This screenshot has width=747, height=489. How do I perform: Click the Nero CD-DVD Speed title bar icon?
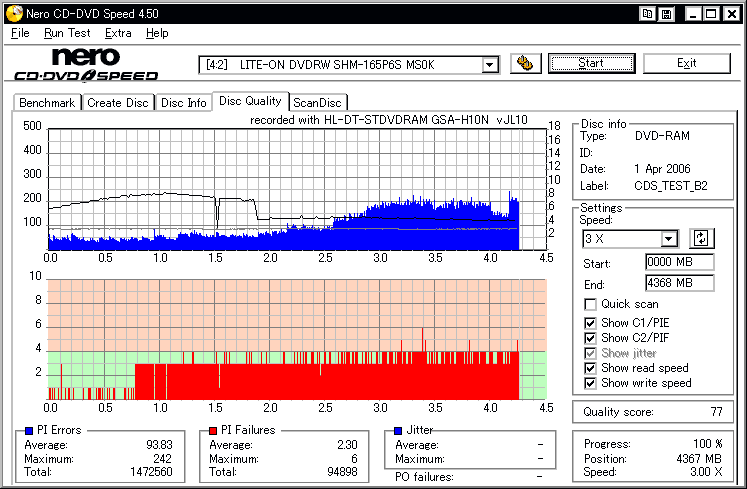(x=14, y=13)
